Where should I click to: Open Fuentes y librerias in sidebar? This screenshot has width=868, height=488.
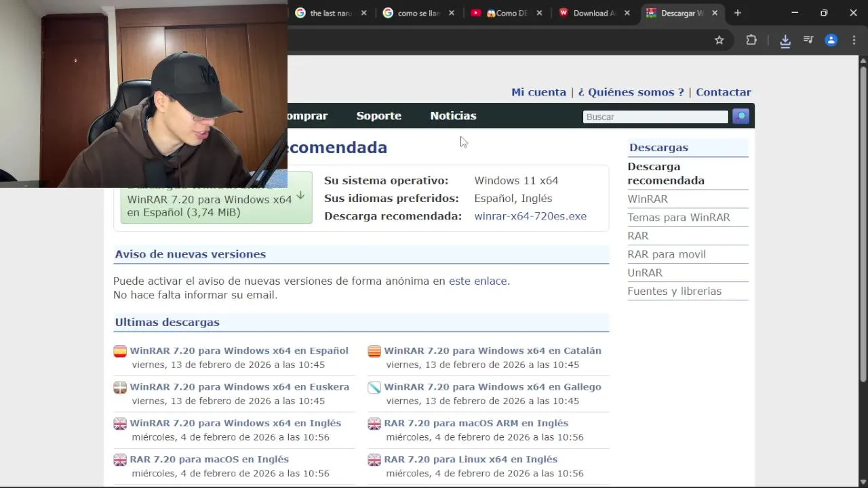(674, 291)
